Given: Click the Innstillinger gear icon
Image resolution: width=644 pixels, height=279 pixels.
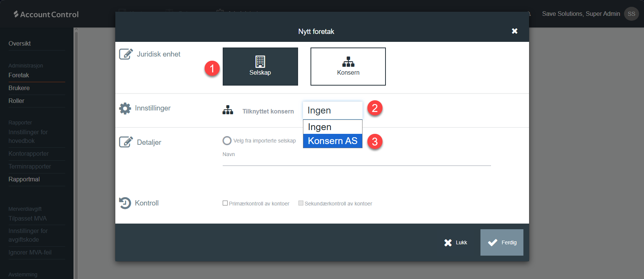Looking at the screenshot, I should (125, 109).
